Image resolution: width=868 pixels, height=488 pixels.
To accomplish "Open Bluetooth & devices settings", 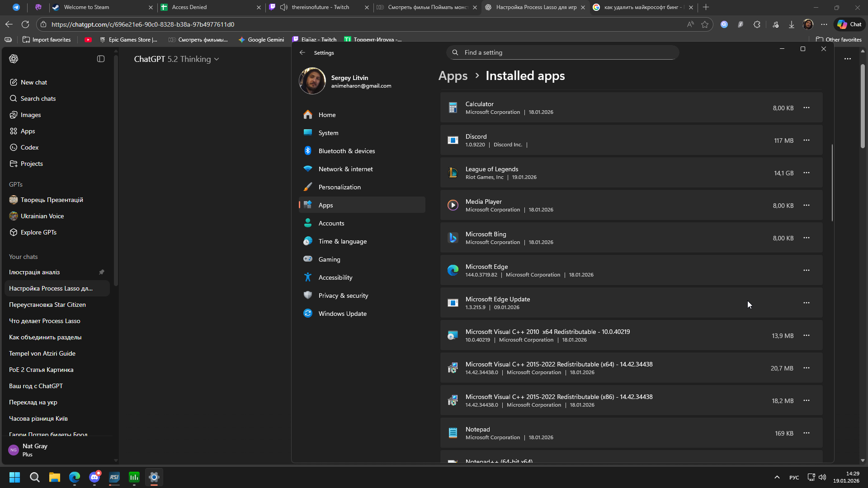I will [346, 151].
